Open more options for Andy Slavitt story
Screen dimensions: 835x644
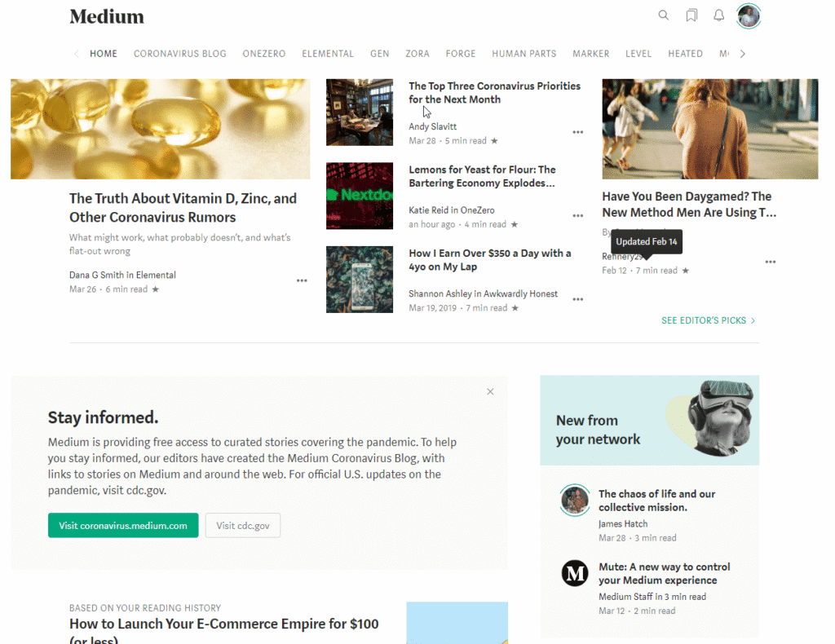pos(577,132)
